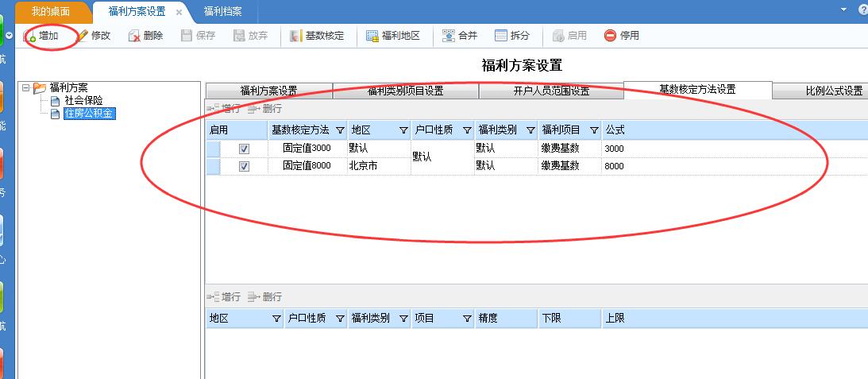Click the 修改 (Edit) pencil icon
This screenshot has width=868, height=379.
pos(82,37)
